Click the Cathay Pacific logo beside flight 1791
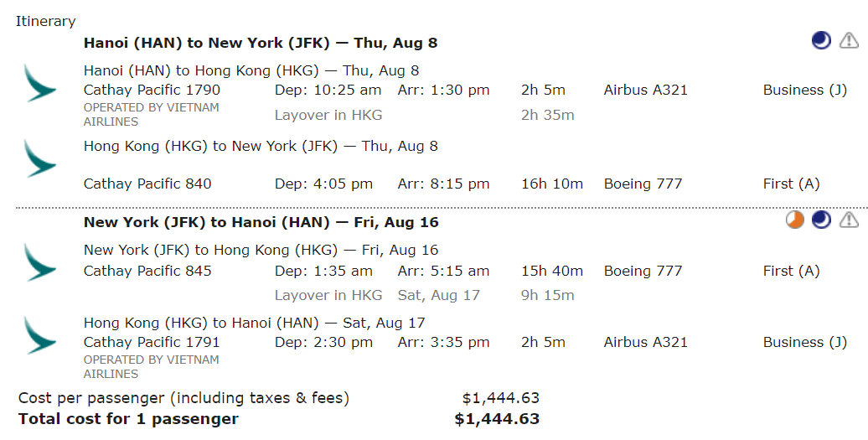The width and height of the screenshot is (868, 440). [40, 335]
